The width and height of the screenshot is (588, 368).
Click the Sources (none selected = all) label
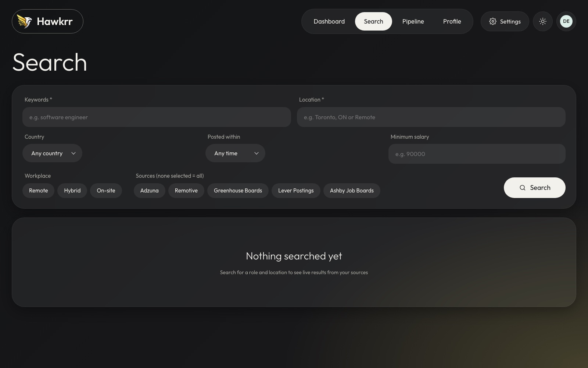(170, 176)
